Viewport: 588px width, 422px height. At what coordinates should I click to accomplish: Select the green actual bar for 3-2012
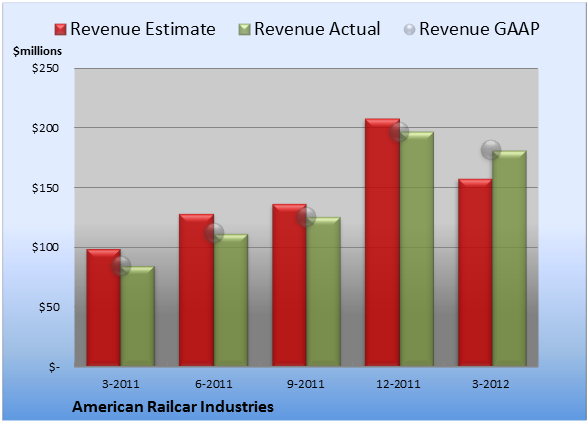[509, 258]
